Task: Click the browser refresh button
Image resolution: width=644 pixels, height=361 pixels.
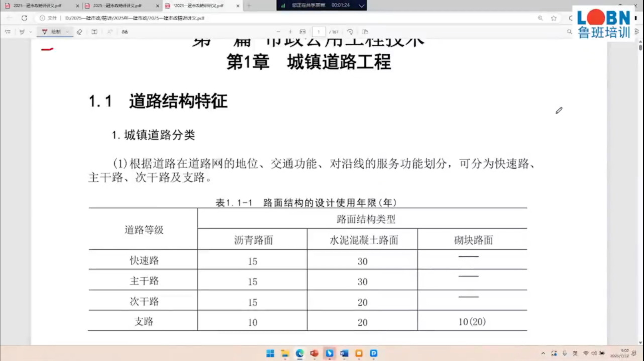Action: [24, 18]
